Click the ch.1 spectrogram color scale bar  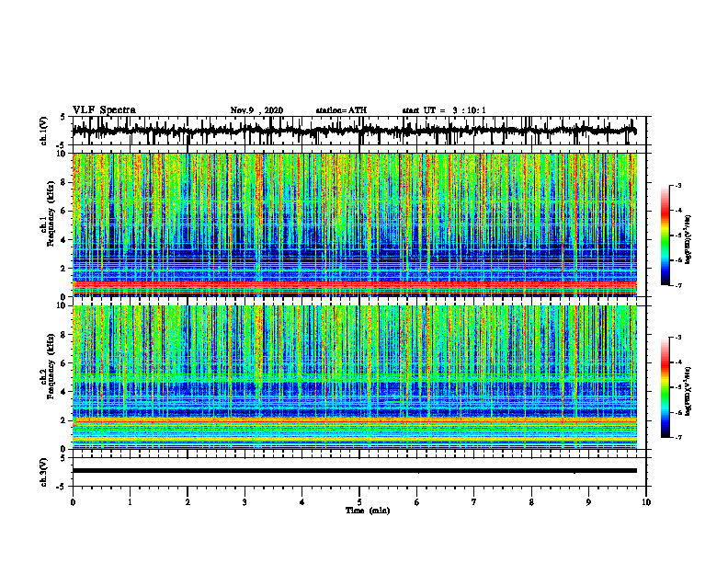(x=665, y=236)
